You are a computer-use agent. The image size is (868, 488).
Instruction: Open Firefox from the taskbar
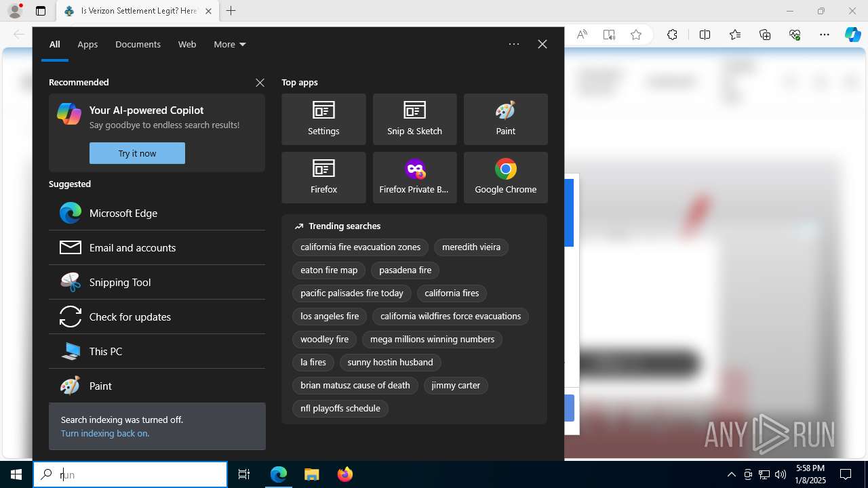(344, 474)
